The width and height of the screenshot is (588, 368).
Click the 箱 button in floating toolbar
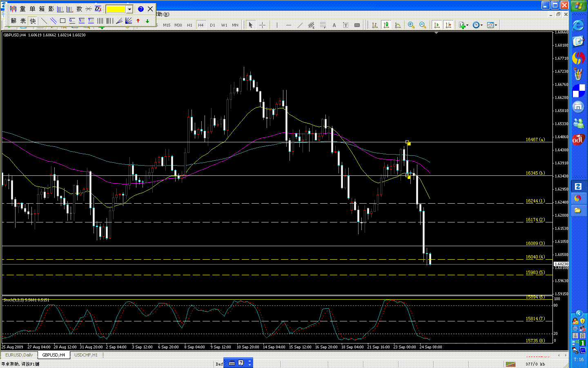click(42, 9)
